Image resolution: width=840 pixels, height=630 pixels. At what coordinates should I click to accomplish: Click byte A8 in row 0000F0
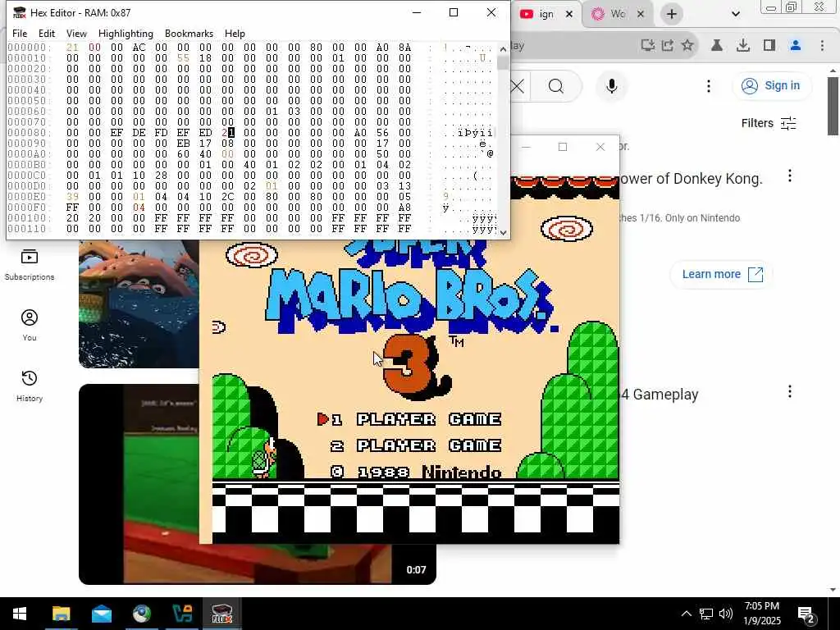pyautogui.click(x=404, y=208)
